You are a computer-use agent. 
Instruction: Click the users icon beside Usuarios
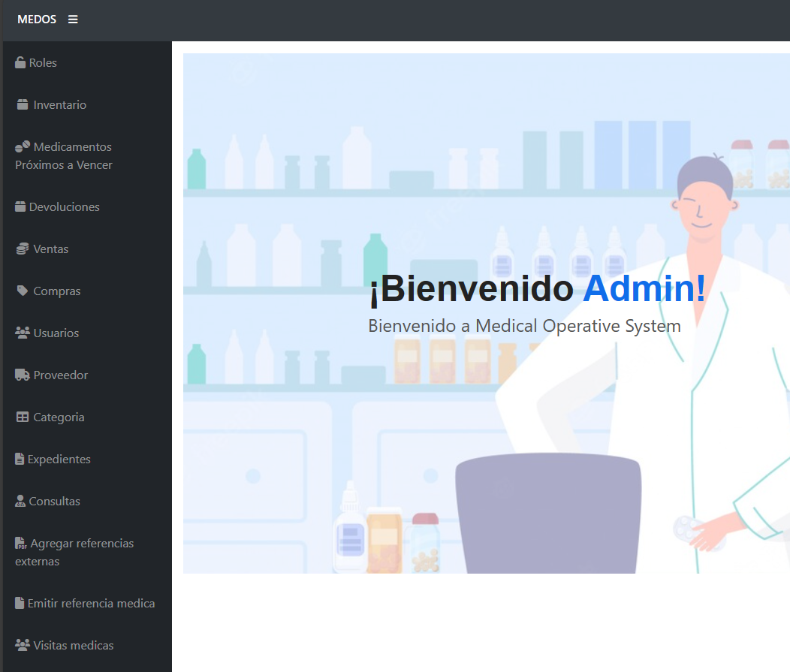(23, 333)
